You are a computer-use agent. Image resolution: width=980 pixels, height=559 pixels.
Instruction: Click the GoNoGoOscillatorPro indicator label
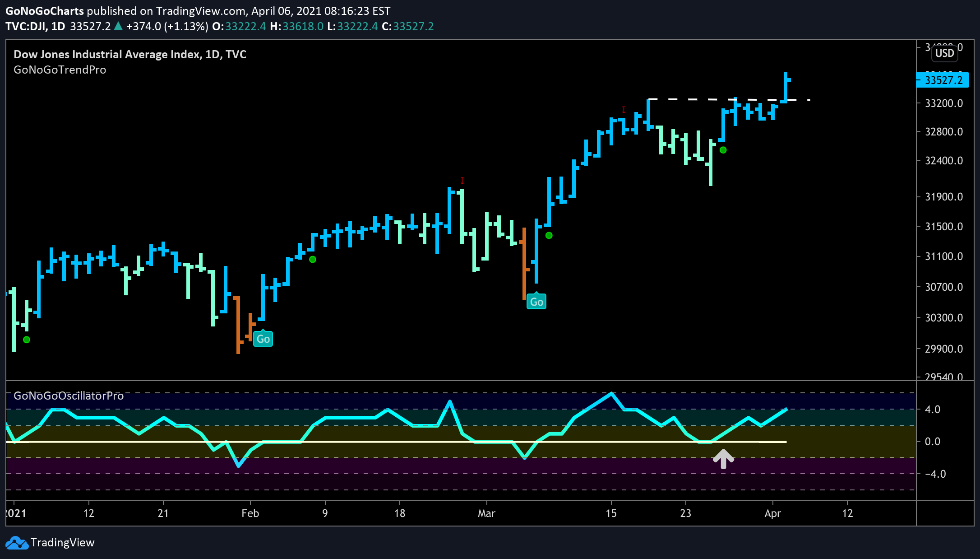[x=69, y=396]
